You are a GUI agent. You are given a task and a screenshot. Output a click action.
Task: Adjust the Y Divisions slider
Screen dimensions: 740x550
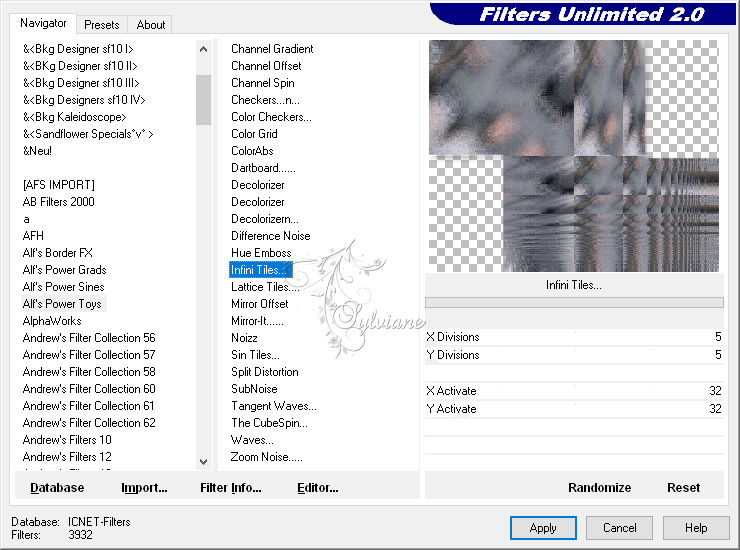[574, 355]
